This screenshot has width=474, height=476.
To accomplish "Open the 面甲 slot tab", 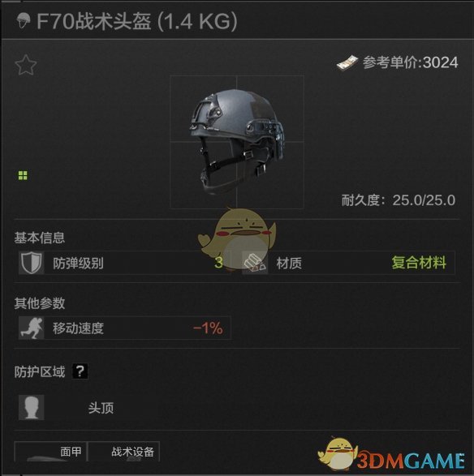I will coord(51,452).
